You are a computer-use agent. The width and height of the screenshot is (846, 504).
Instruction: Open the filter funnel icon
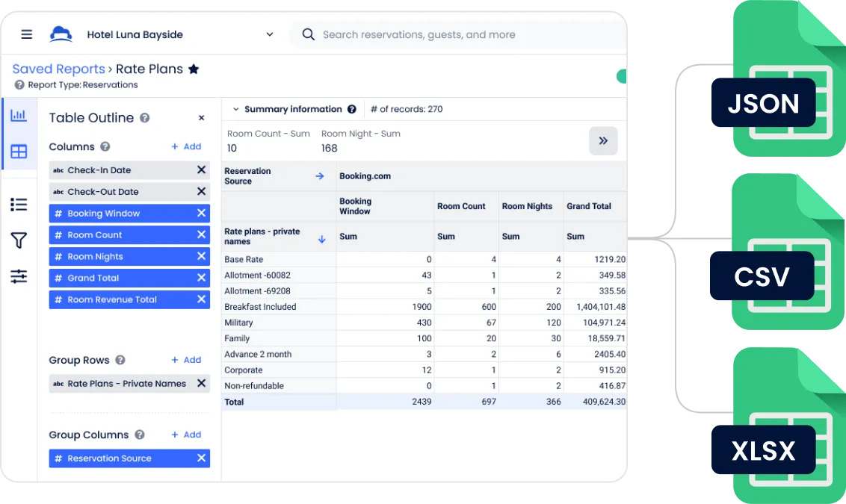pos(19,240)
